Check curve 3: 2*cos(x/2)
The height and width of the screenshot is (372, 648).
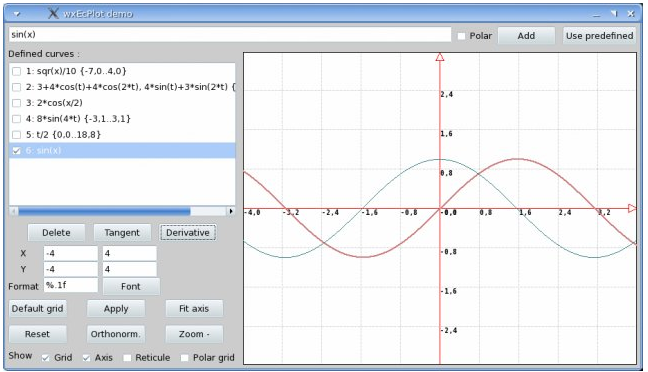click(17, 103)
